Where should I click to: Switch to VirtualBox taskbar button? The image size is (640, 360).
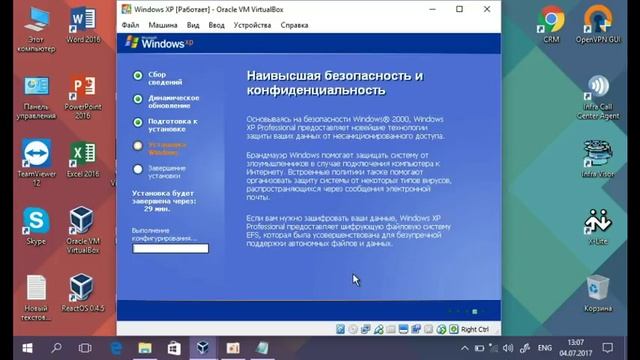pos(203,348)
